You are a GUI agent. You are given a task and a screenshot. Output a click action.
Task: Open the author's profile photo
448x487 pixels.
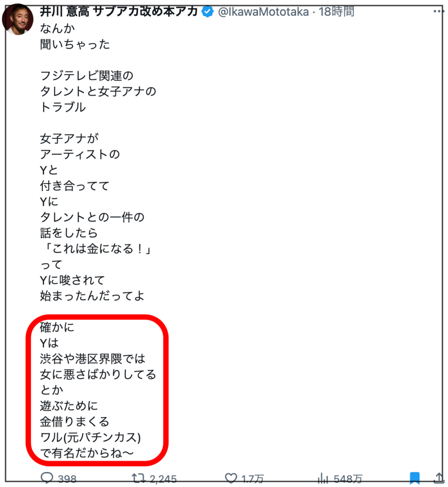point(18,19)
